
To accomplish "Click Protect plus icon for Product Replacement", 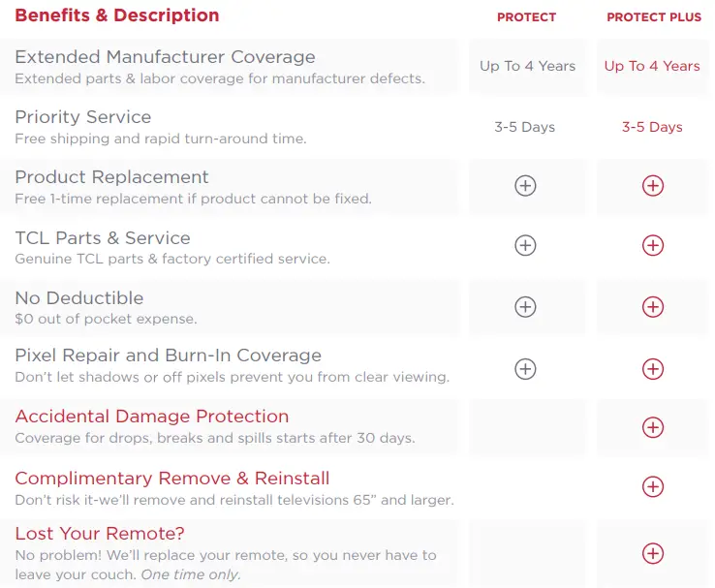I will pos(525,186).
